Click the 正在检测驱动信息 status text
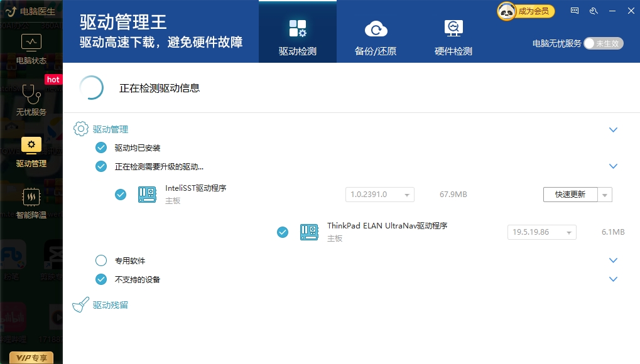Viewport: 640px width, 364px height. point(159,88)
